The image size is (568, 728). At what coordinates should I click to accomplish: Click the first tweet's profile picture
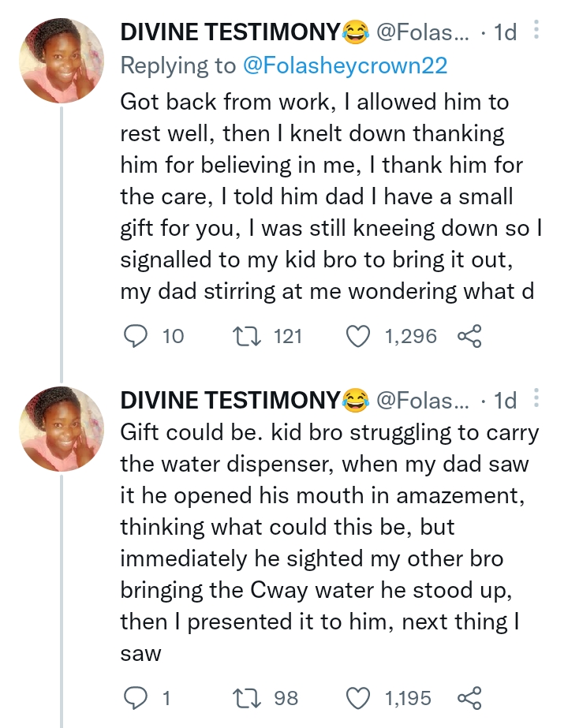(x=62, y=61)
